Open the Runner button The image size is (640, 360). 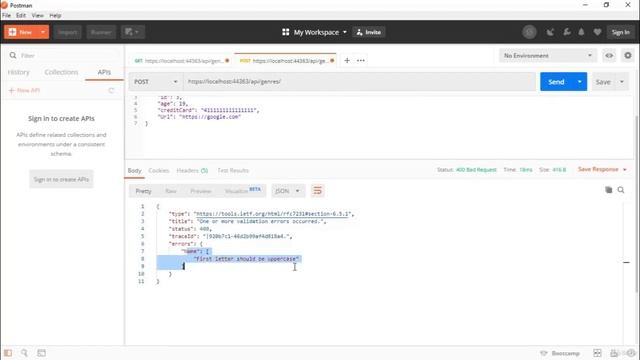pyautogui.click(x=101, y=32)
